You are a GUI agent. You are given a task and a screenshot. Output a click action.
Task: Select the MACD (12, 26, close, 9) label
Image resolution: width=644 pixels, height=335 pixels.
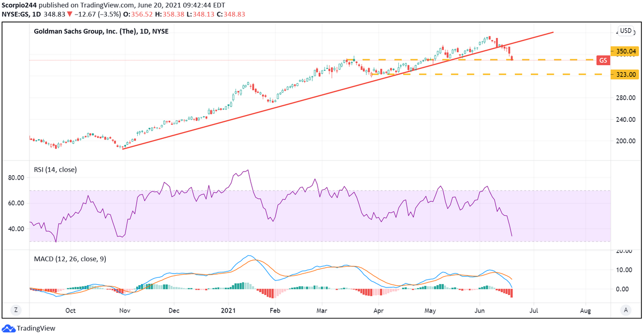tap(69, 259)
